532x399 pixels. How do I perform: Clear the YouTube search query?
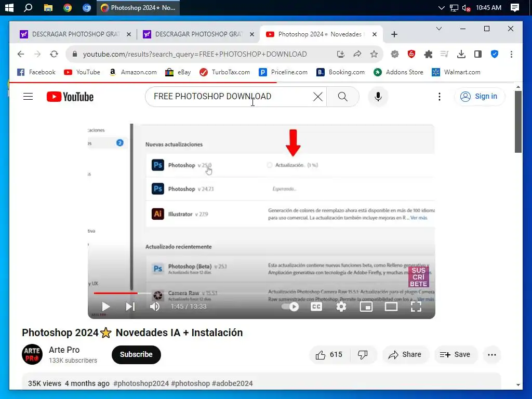tap(318, 97)
